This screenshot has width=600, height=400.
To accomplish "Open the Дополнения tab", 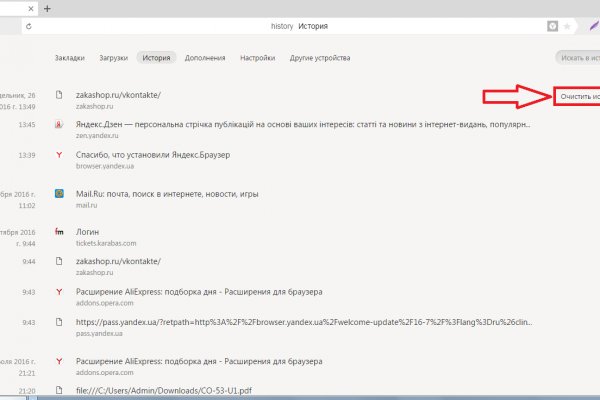I will (204, 58).
